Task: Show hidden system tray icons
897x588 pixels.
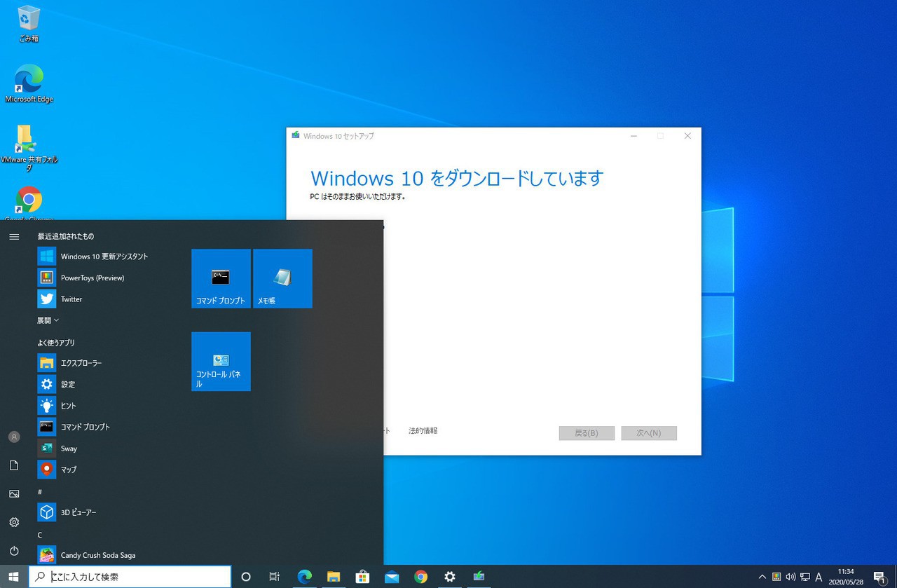Action: [x=762, y=577]
